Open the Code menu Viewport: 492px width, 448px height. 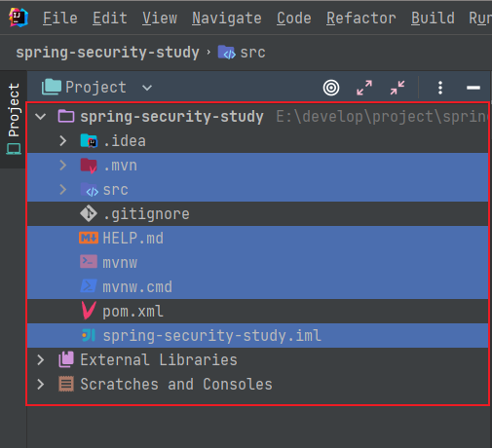[x=294, y=18]
